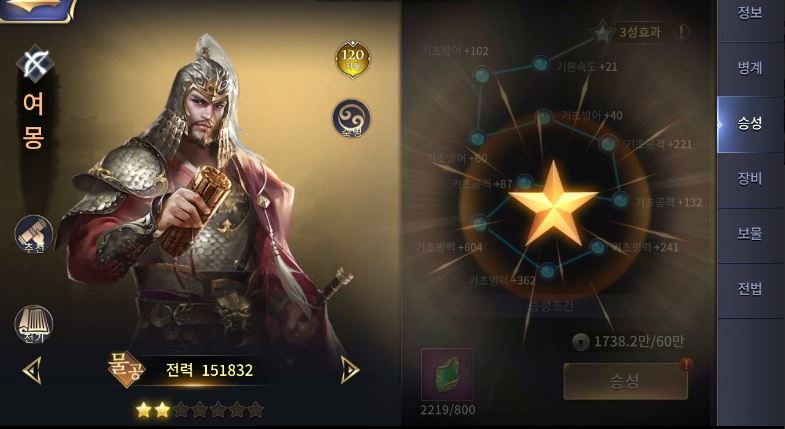Go to next hero with right arrow
This screenshot has height=429, width=785.
(350, 370)
